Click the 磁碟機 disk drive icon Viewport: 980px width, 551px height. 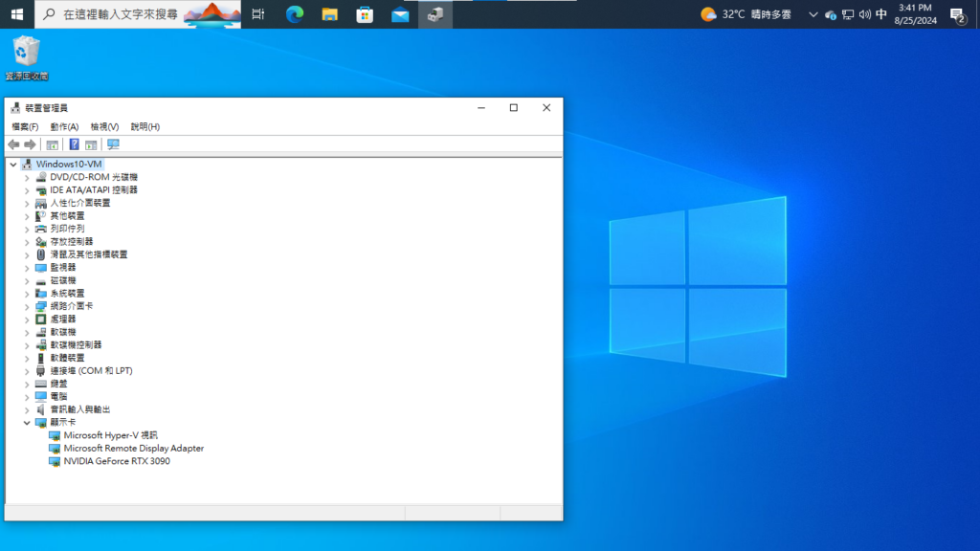click(40, 280)
